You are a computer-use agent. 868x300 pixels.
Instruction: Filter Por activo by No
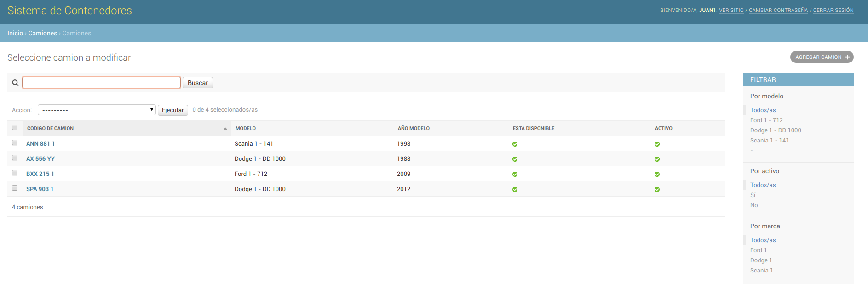coord(754,205)
